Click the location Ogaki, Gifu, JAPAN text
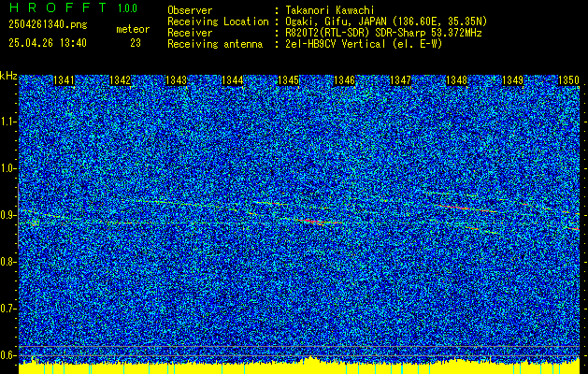The height and width of the screenshot is (374, 588). (386, 22)
